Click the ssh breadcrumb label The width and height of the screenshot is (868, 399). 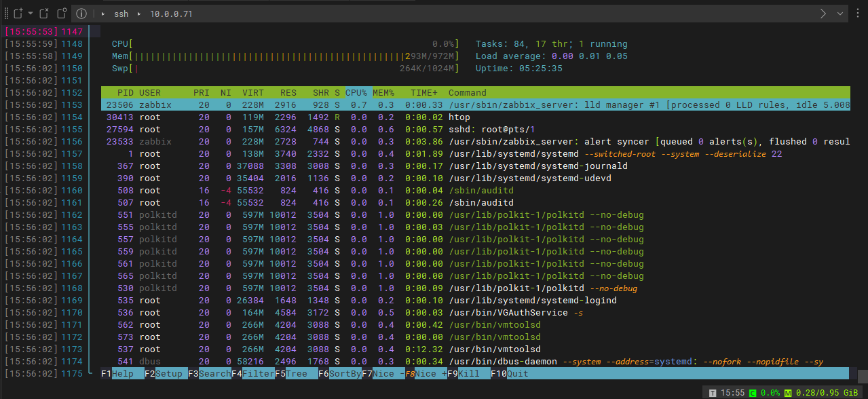pyautogui.click(x=121, y=14)
